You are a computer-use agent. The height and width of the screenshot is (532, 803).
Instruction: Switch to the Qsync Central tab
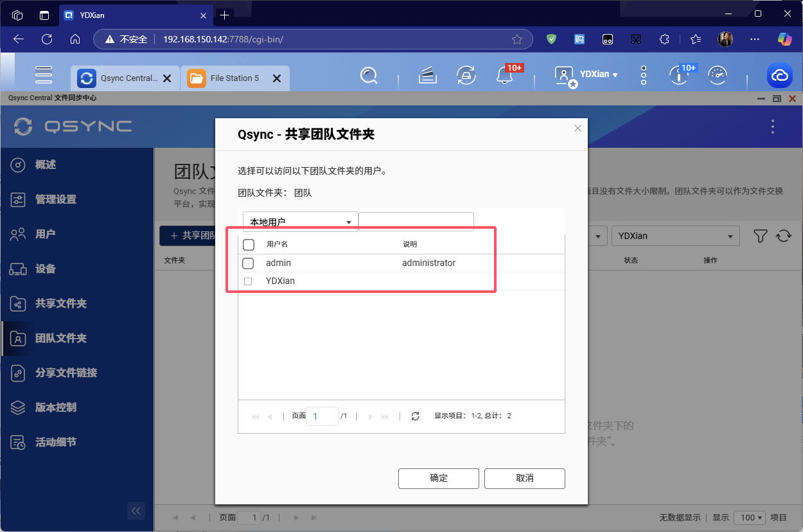point(125,78)
